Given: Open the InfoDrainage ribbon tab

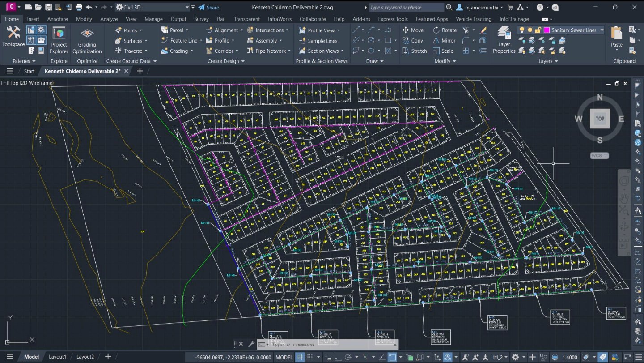Looking at the screenshot, I should tap(514, 19).
